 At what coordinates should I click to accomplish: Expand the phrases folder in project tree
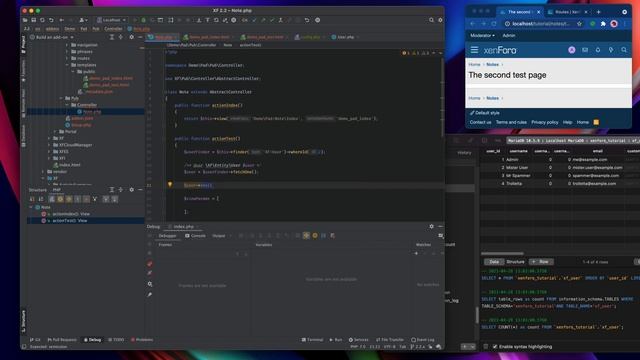click(67, 52)
